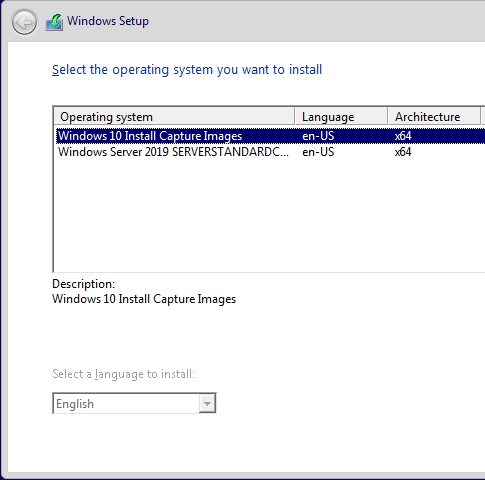Click the back arrow button
Screen dimensions: 485x480
24,22
